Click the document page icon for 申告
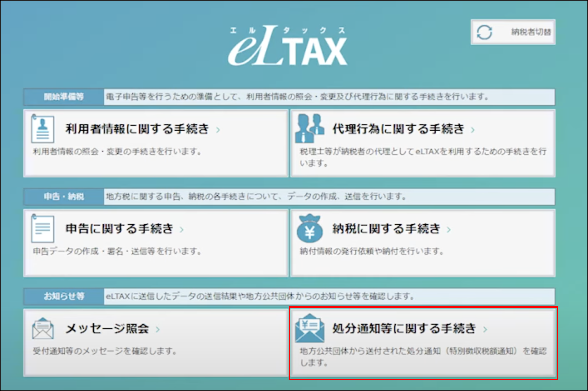Screen dimensions: 588x391 pyautogui.click(x=42, y=228)
